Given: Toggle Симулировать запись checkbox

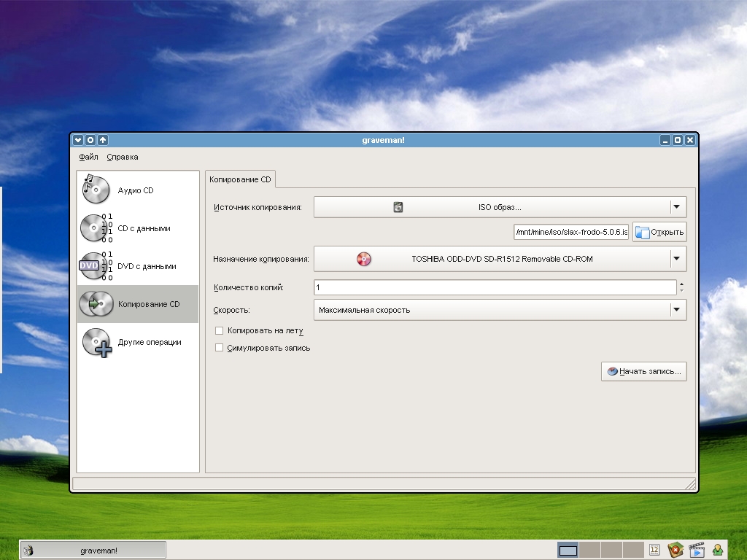Looking at the screenshot, I should coord(219,348).
